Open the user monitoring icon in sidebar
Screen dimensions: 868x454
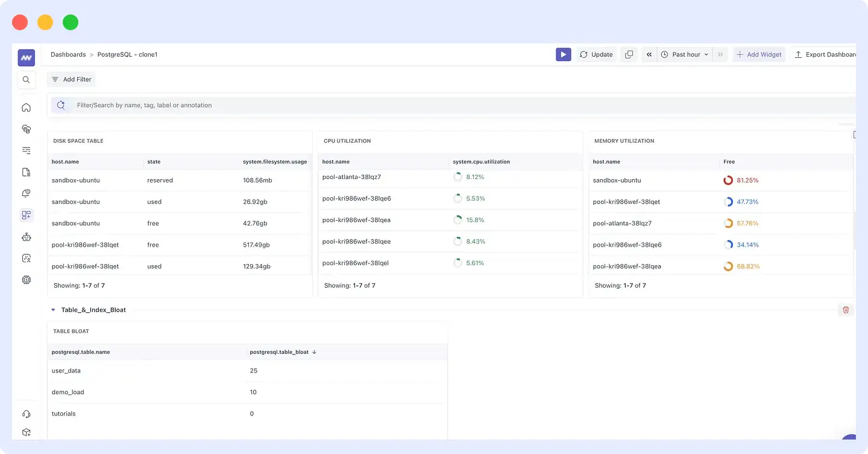[x=26, y=258]
